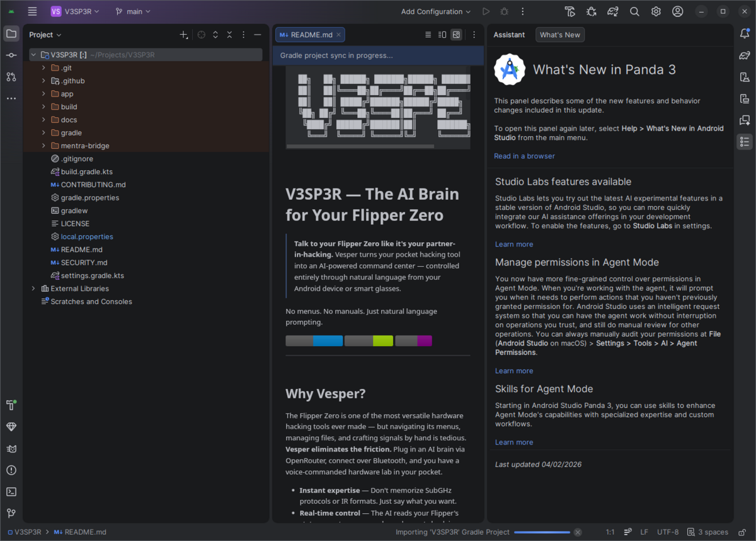Screen dimensions: 756x541
Task: Show more tool windows ellipsis
Action: pyautogui.click(x=11, y=98)
